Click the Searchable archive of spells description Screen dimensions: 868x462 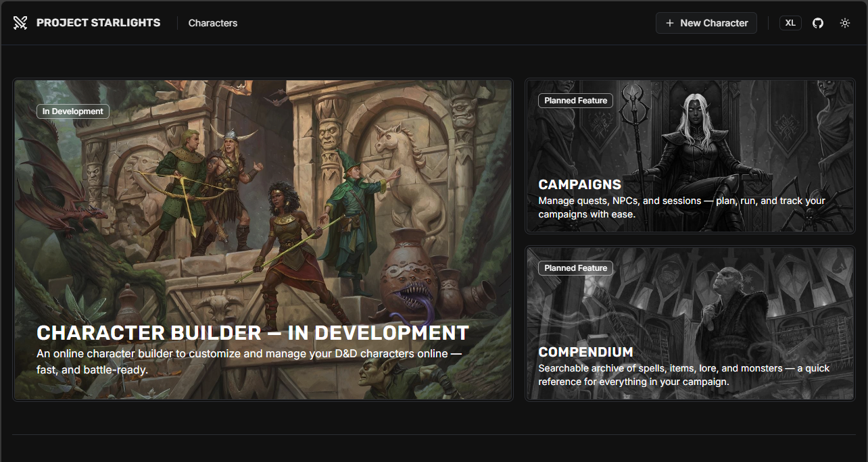(x=684, y=375)
